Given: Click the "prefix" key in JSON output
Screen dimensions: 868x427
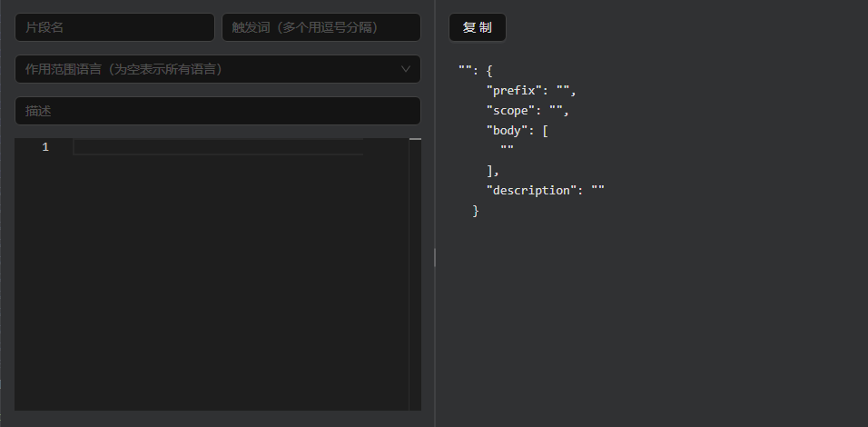Looking at the screenshot, I should [512, 91].
